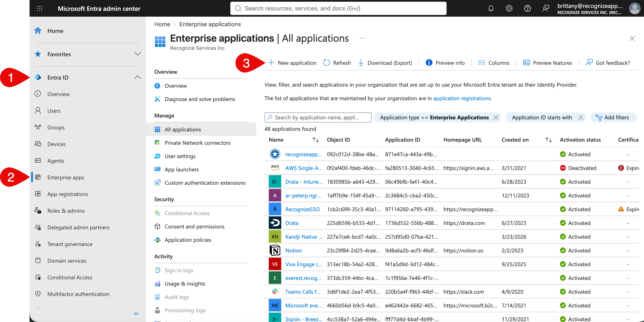Click Preview info button
The height and width of the screenshot is (322, 644).
[445, 63]
